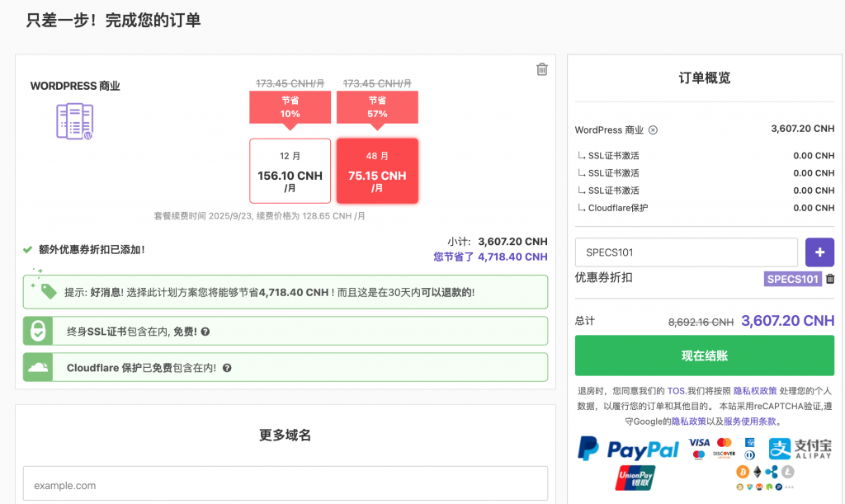Apply coupon with the purple plus button

click(819, 252)
